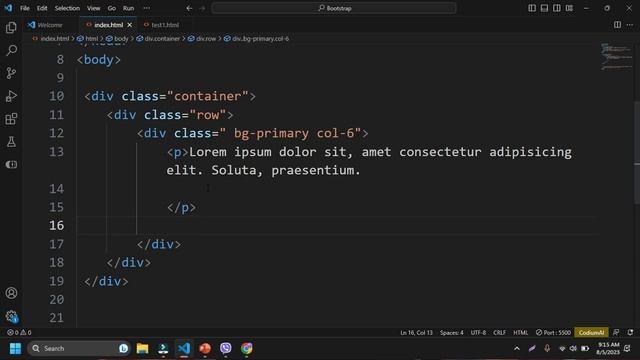
Task: Change encoding via UTF-8
Action: point(478,333)
